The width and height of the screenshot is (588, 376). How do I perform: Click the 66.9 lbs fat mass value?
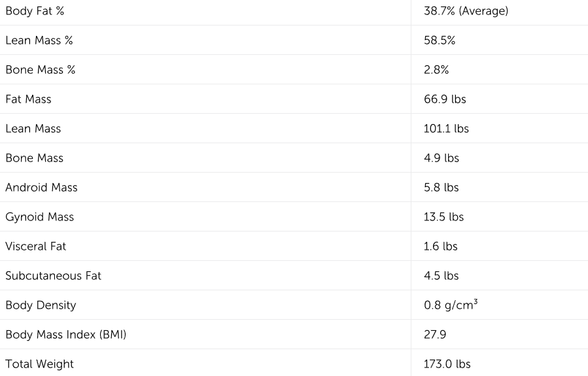[445, 99]
